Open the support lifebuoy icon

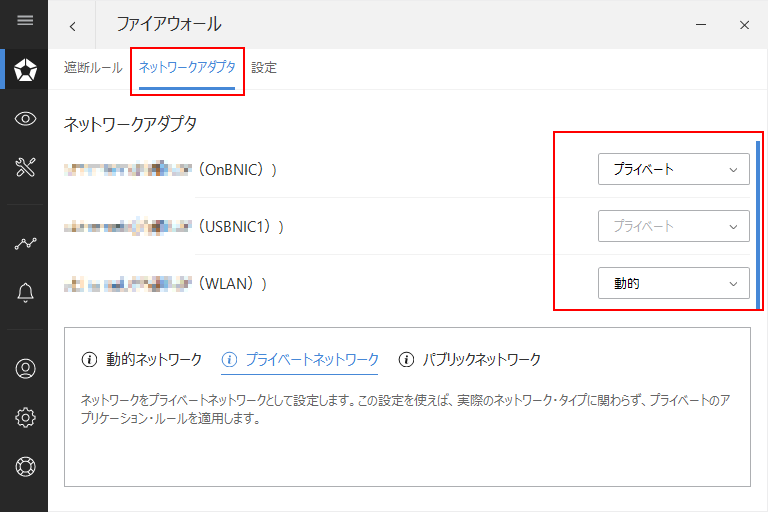25,466
